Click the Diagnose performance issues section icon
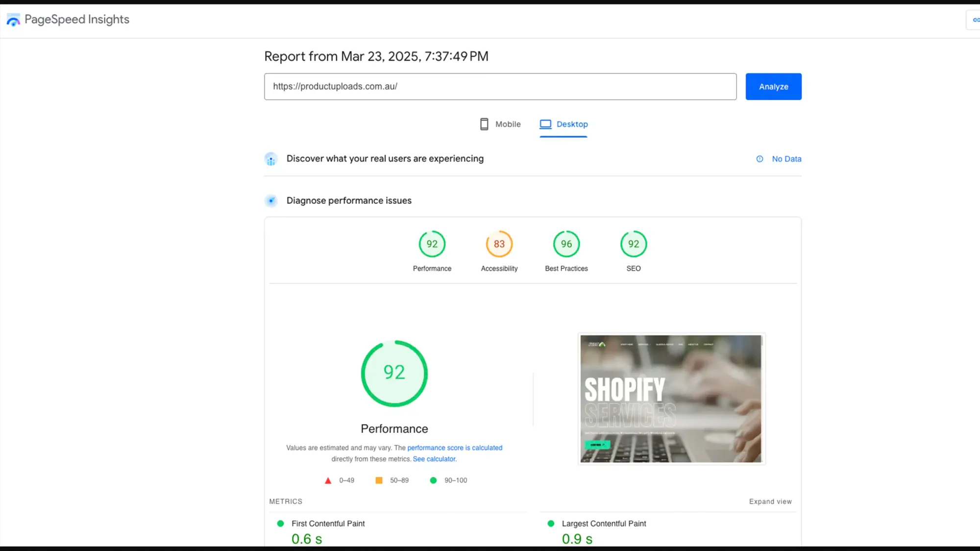Image resolution: width=980 pixels, height=551 pixels. pos(271,200)
